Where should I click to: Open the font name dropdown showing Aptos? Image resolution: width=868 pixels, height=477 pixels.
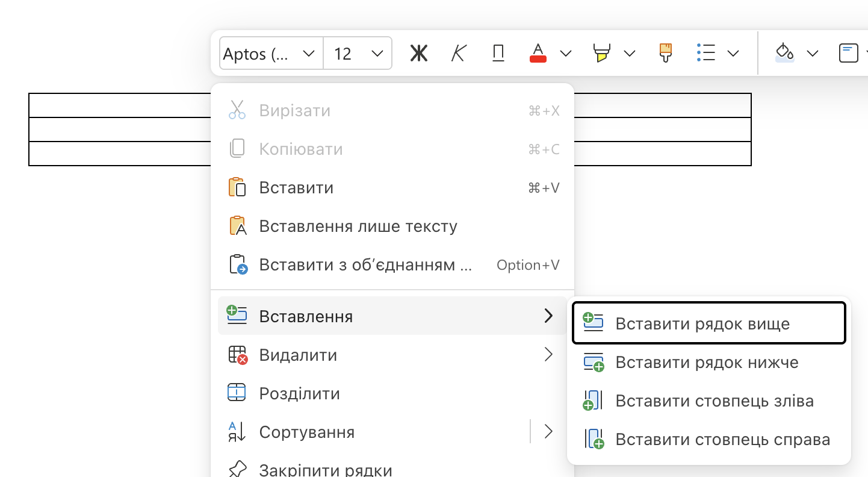[270, 54]
